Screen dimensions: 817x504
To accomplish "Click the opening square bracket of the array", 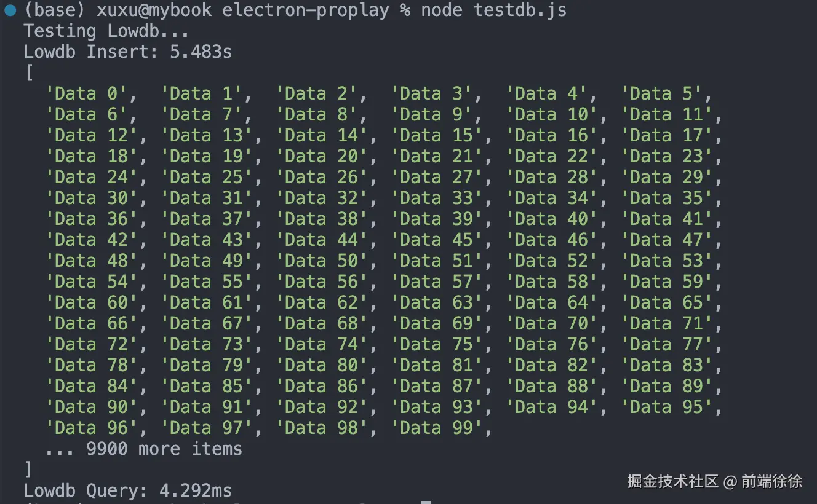I will pyautogui.click(x=28, y=73).
